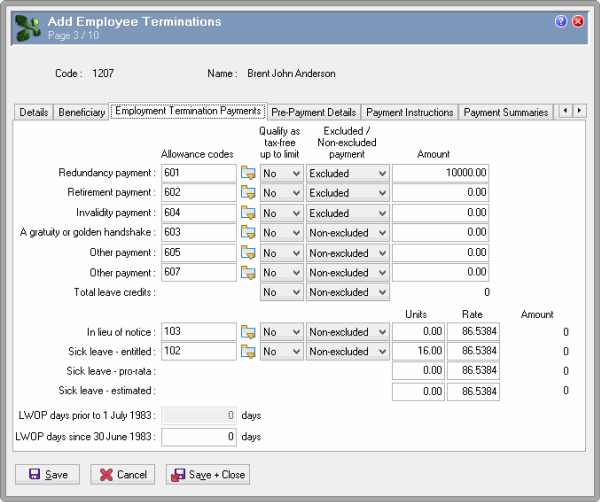Click the Save + Close button
The width and height of the screenshot is (600, 502).
coord(208,474)
